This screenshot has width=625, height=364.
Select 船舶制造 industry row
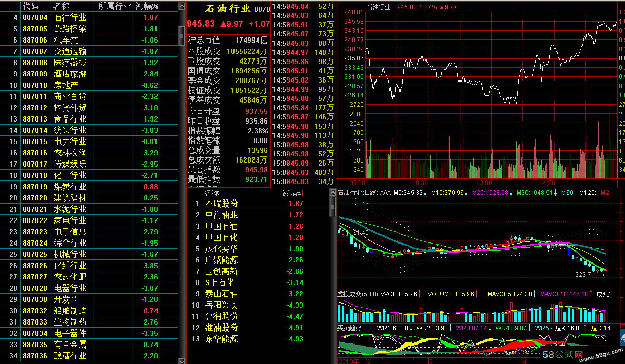pos(89,311)
